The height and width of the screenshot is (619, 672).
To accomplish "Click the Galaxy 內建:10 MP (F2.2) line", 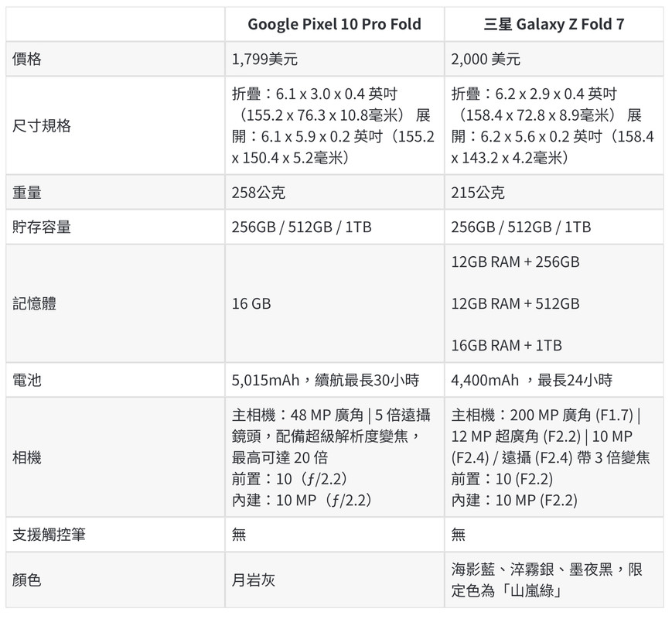I will point(514,500).
